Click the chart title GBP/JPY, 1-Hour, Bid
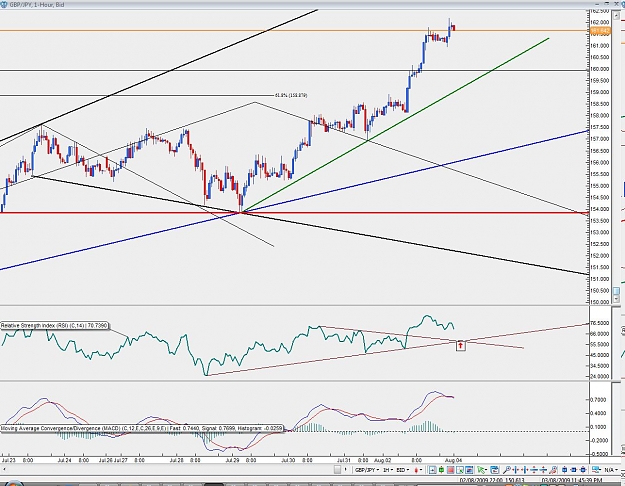625x486 pixels. click(37, 5)
